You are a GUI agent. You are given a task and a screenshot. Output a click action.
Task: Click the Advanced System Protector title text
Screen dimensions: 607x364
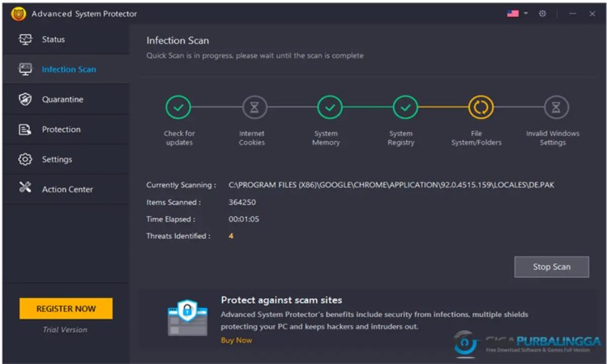[84, 14]
